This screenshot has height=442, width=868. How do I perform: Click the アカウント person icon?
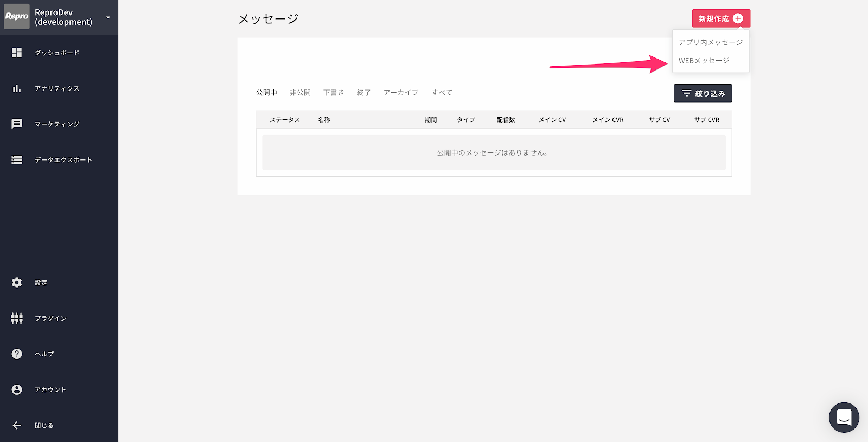(17, 390)
